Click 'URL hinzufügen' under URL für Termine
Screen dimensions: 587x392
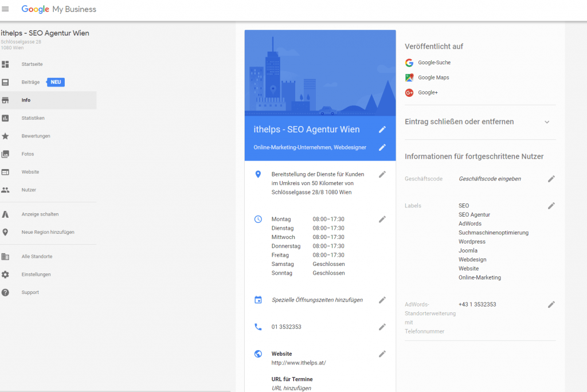click(x=291, y=388)
